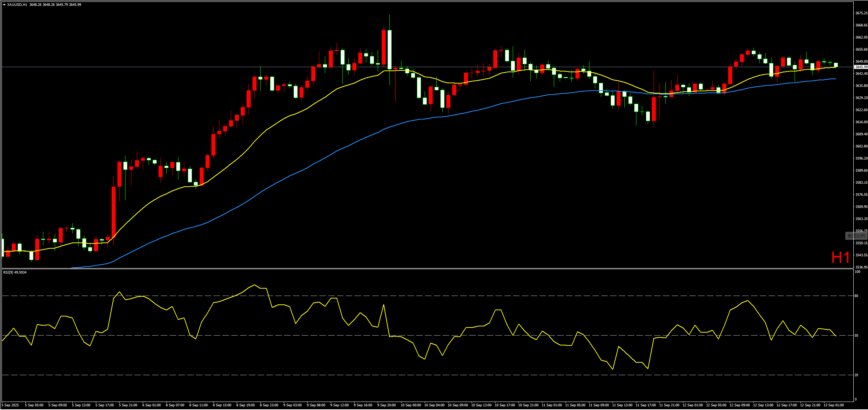Click the RSI scale value 100

click(x=857, y=272)
